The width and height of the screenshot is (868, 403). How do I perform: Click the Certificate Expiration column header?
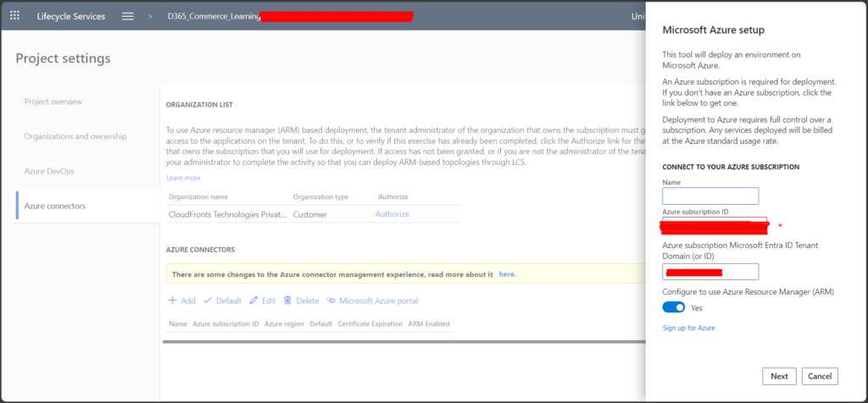click(x=370, y=324)
